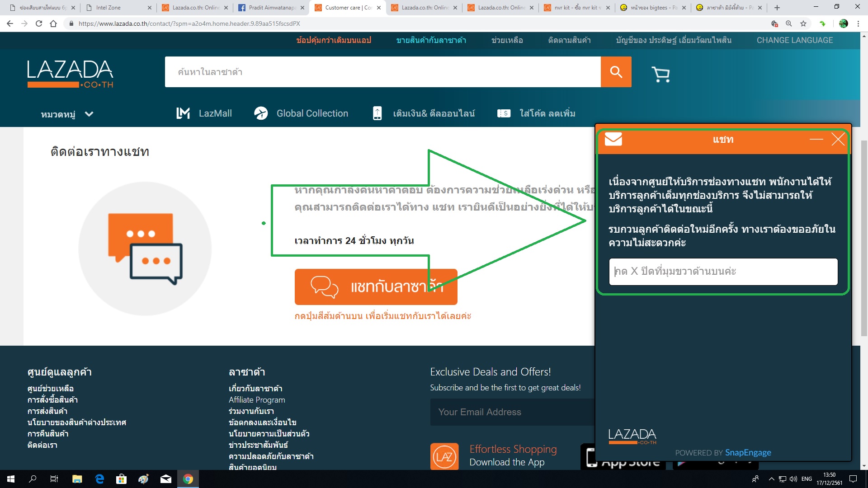Image resolution: width=868 pixels, height=488 pixels.
Task: Switch to the Pradit Aimwatanapa Facebook tab
Action: tap(271, 8)
